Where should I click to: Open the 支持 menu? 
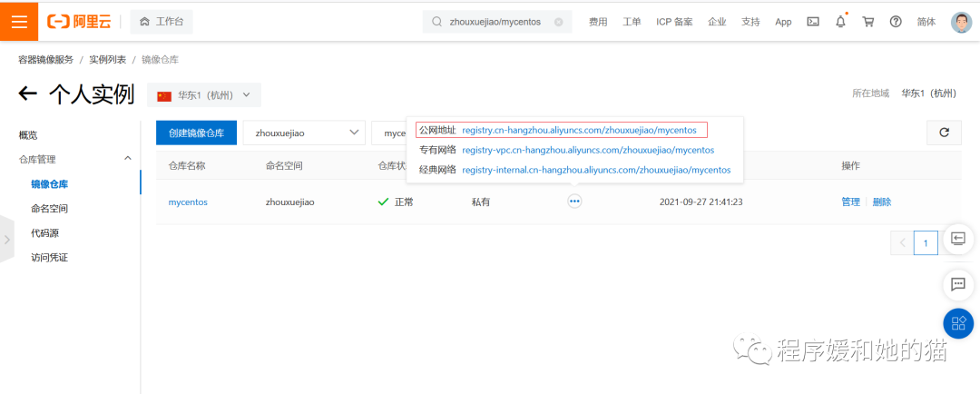[x=750, y=22]
